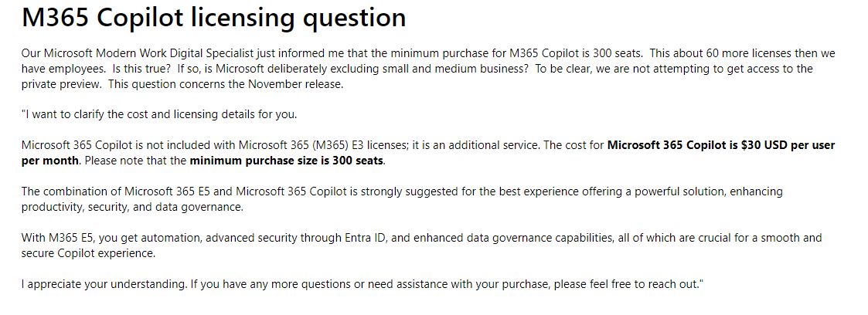Click the bold 'per month' text

(x=49, y=161)
